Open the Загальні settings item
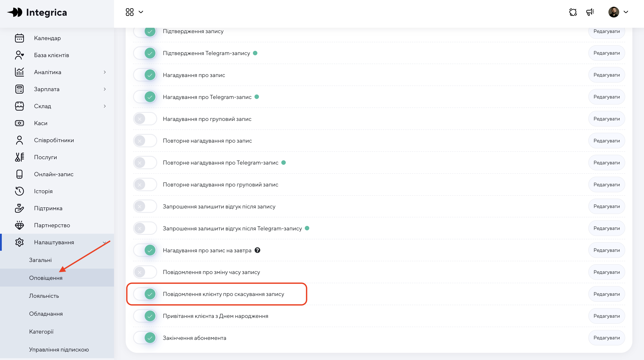The width and height of the screenshot is (644, 360). pyautogui.click(x=40, y=260)
